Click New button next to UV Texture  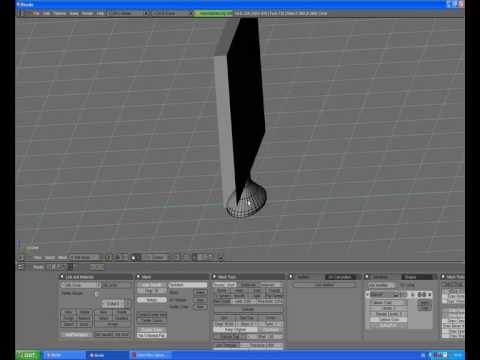[x=200, y=300]
